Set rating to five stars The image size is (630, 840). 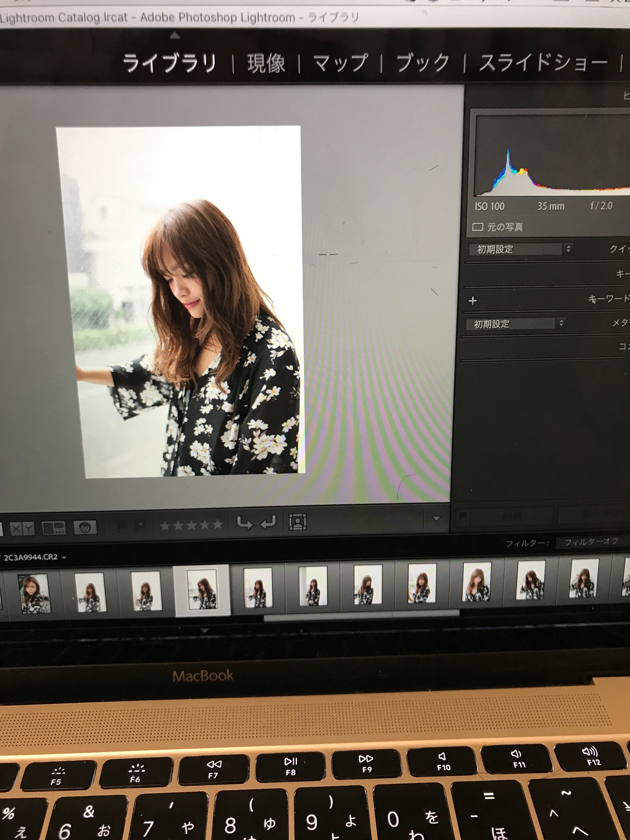(x=217, y=525)
